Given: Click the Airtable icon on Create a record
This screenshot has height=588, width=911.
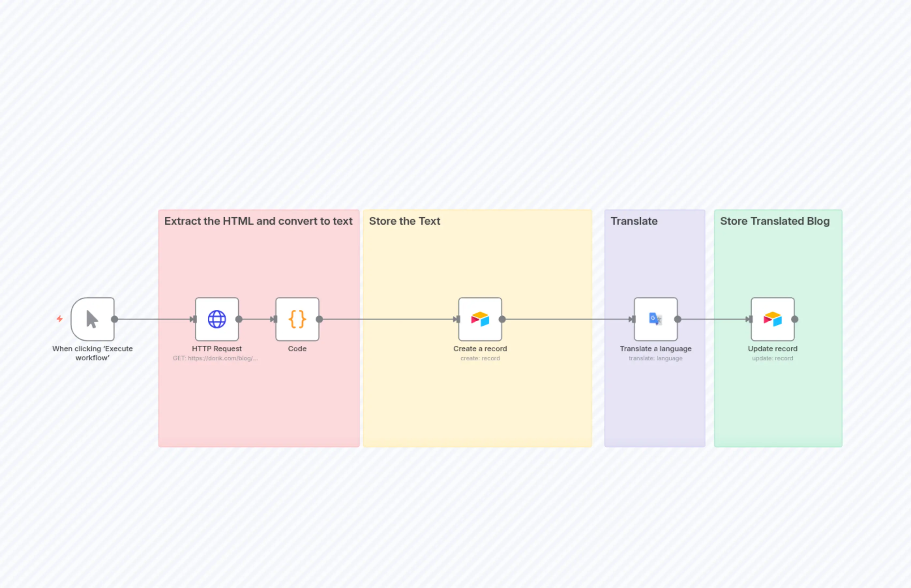Looking at the screenshot, I should (480, 319).
